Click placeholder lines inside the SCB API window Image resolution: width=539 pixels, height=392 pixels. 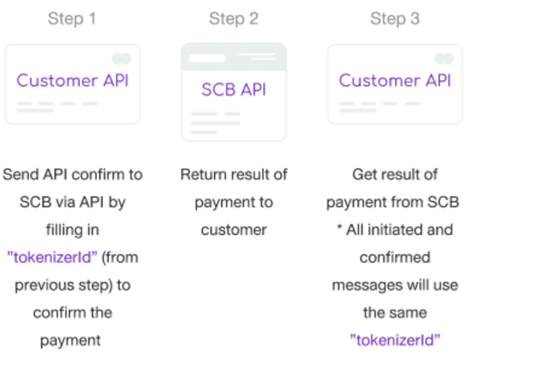[215, 123]
